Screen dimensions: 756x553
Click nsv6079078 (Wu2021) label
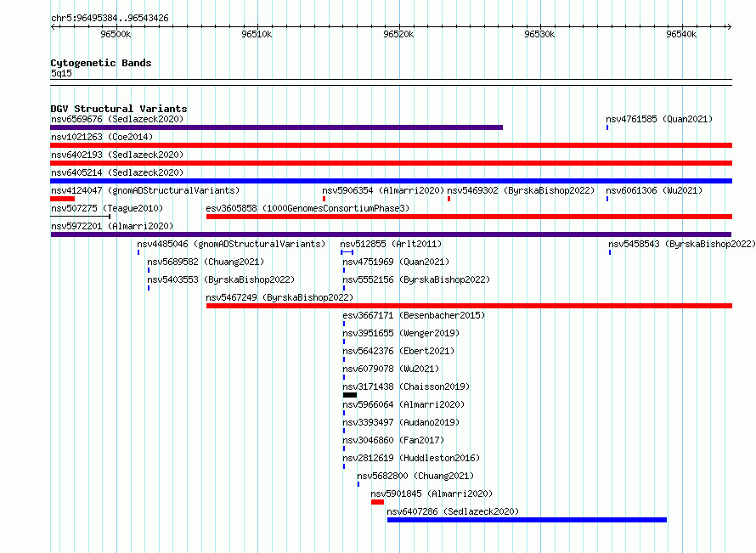(391, 369)
